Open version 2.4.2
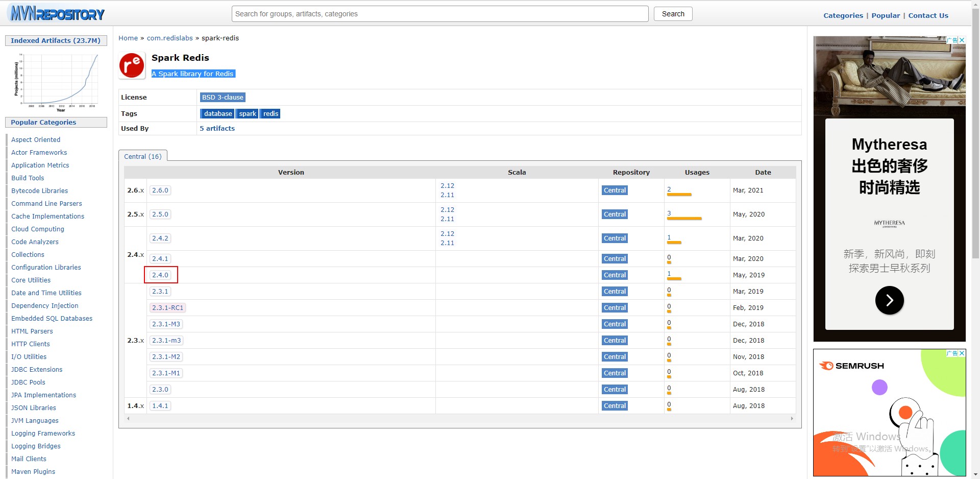Screen dimensions: 980x479 [160, 238]
